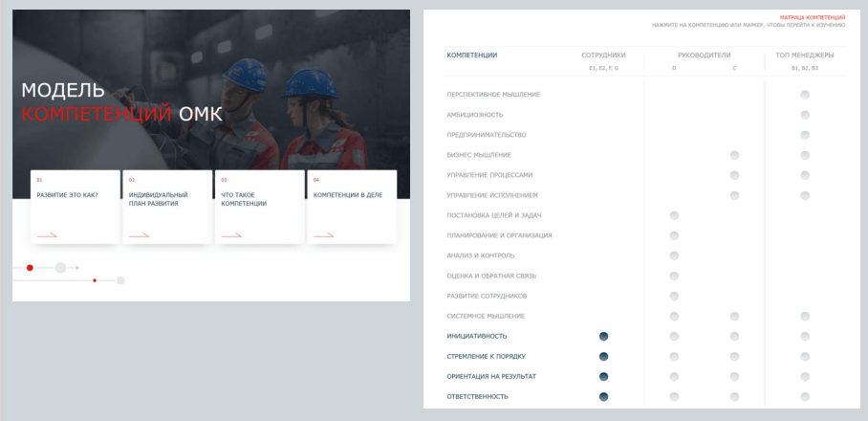Select column D marker for Системное мышление
Viewport: 868px width, 421px height.
click(674, 317)
